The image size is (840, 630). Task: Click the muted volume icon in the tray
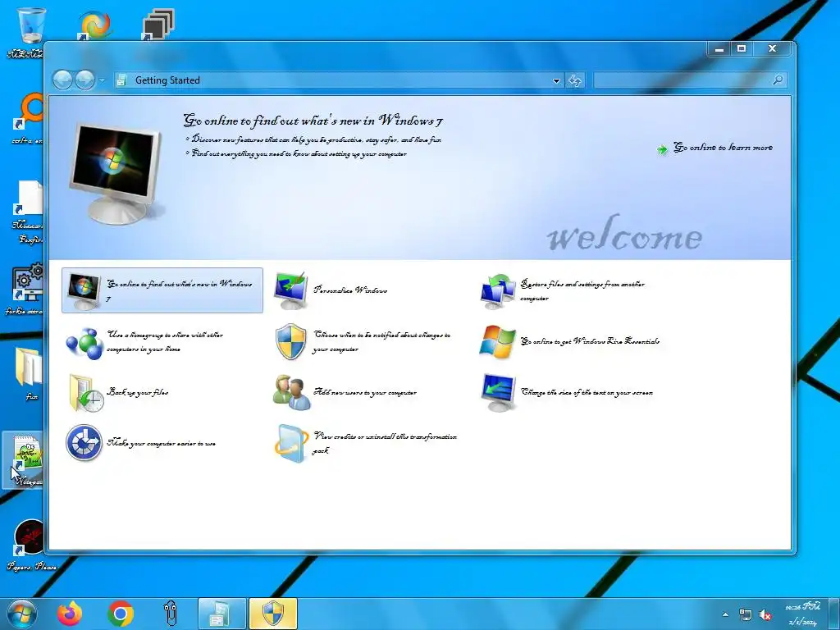pyautogui.click(x=765, y=615)
